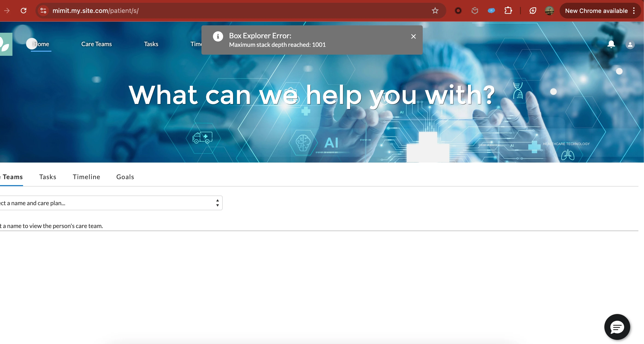The height and width of the screenshot is (344, 644).
Task: Open the chat bubble widget
Action: pyautogui.click(x=617, y=327)
